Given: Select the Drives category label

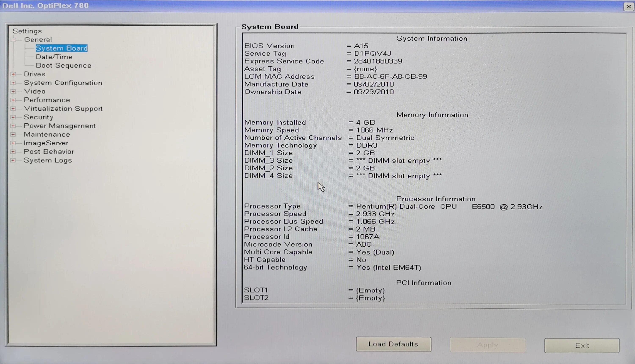Looking at the screenshot, I should (x=35, y=74).
